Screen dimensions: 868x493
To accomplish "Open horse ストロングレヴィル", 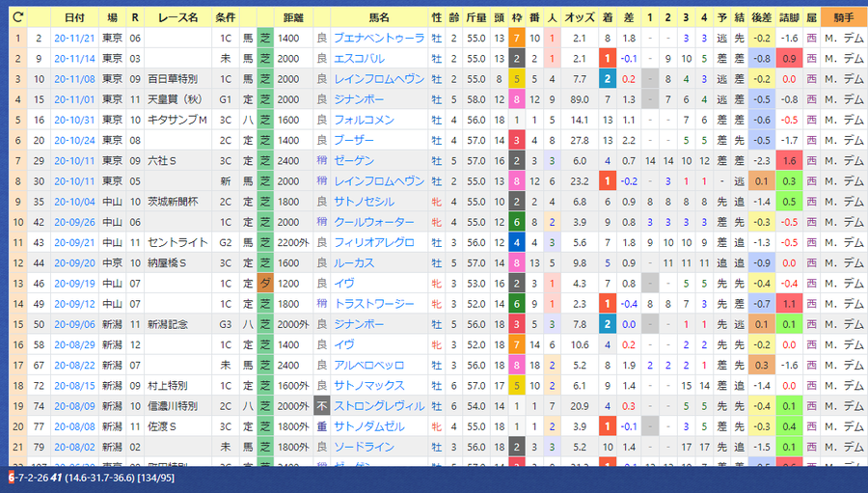I will click(379, 406).
